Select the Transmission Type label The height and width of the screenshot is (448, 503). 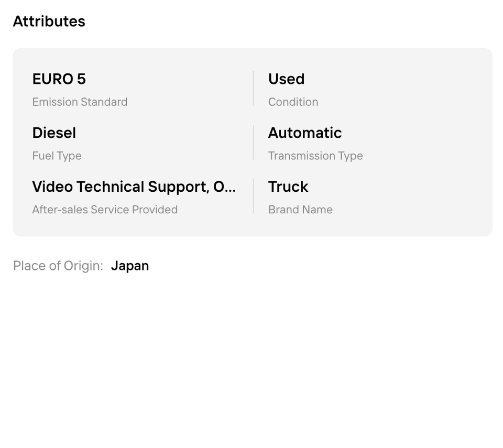pos(315,156)
